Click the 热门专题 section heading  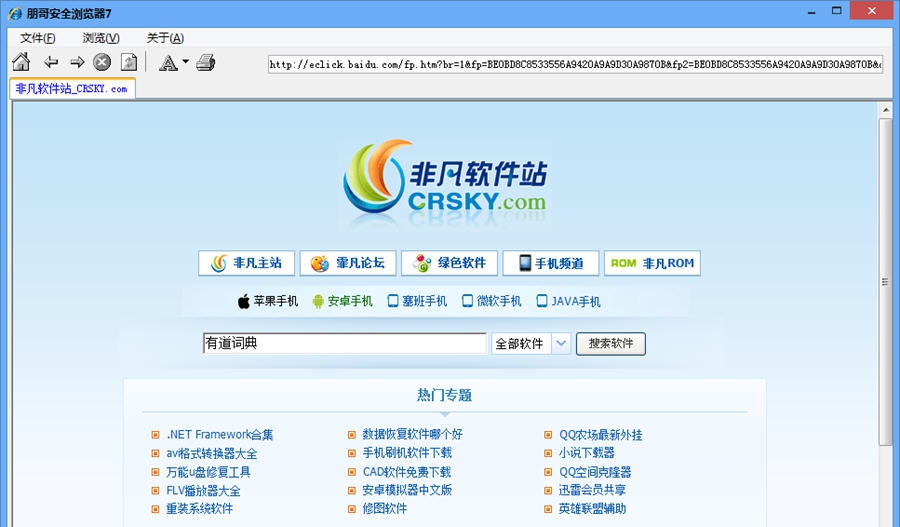coord(444,395)
